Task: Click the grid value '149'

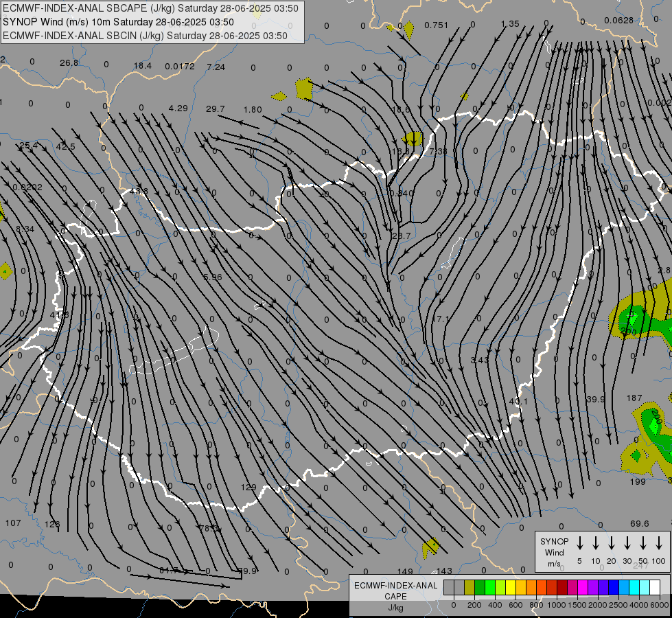Action: [405, 571]
